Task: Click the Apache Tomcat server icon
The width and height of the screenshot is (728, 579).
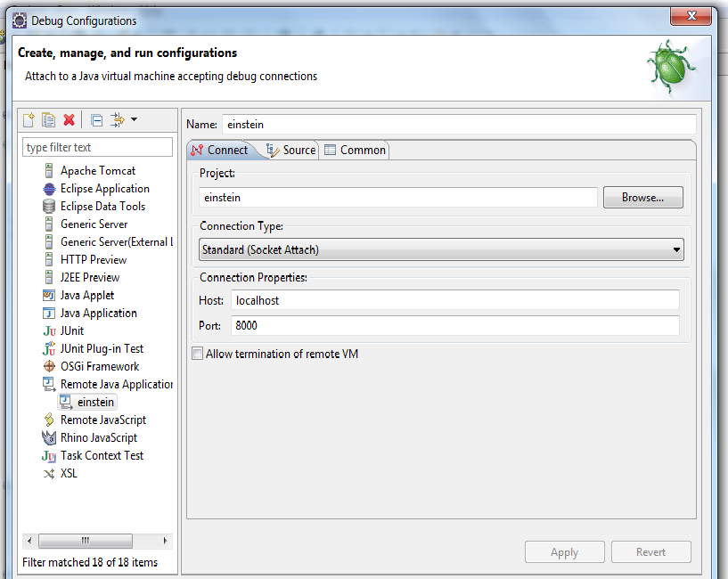Action: 49,171
